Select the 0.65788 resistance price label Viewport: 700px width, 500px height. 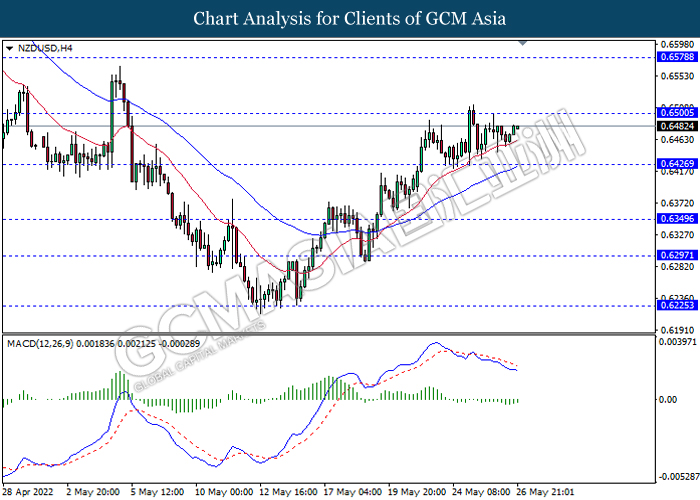coord(677,57)
